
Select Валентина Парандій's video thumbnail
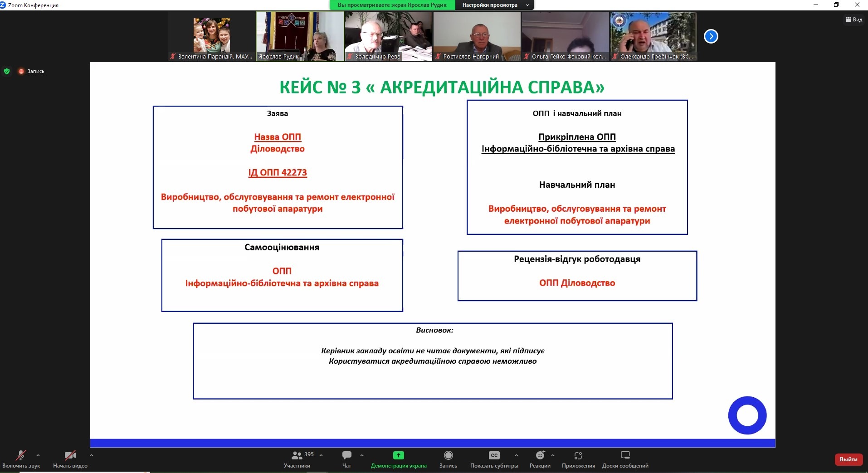tap(212, 36)
